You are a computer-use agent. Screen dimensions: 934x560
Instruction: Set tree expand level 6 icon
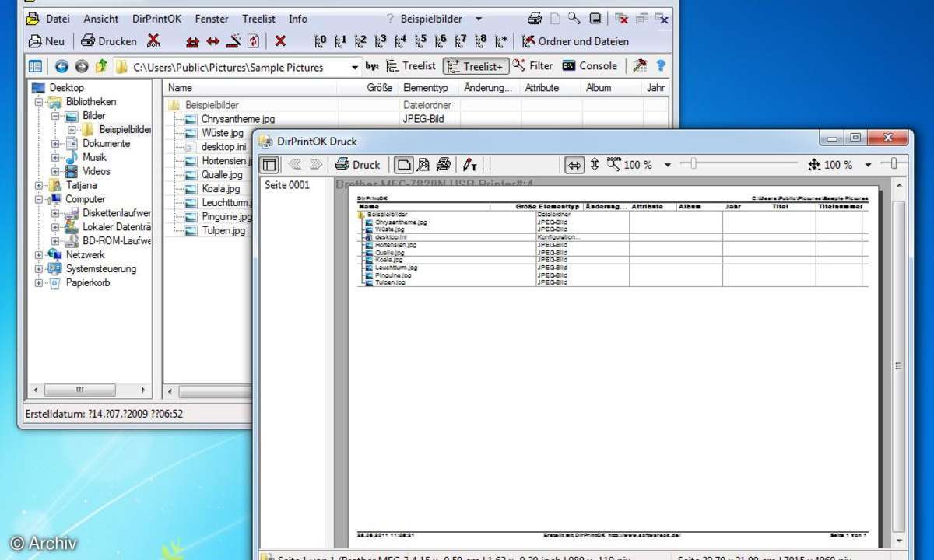pos(441,41)
